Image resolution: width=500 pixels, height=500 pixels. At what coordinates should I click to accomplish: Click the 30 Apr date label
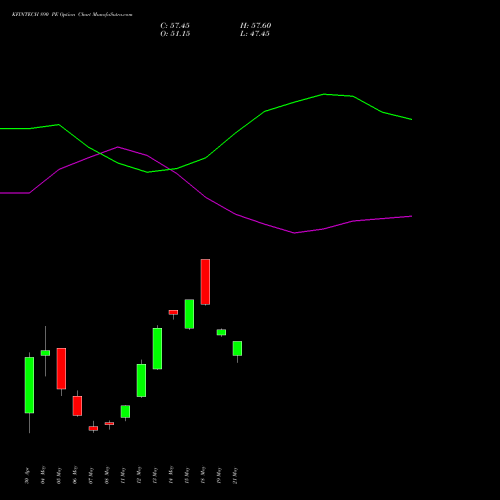(x=27, y=476)
